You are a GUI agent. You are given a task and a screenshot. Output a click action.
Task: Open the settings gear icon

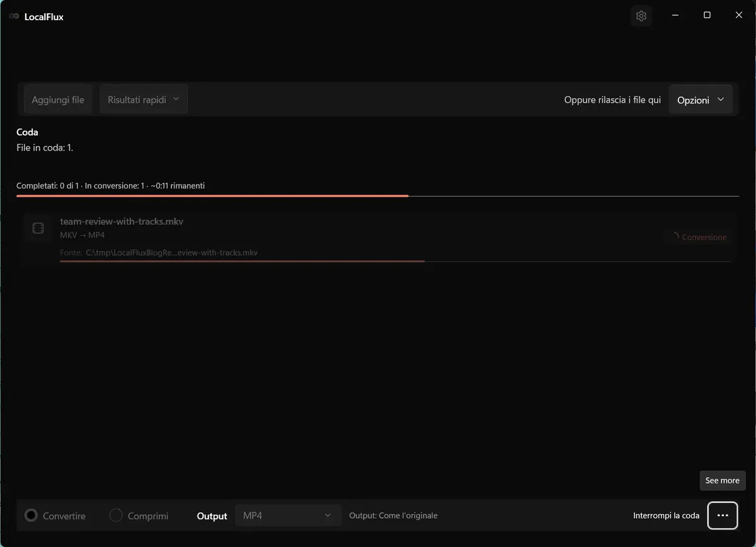(641, 16)
